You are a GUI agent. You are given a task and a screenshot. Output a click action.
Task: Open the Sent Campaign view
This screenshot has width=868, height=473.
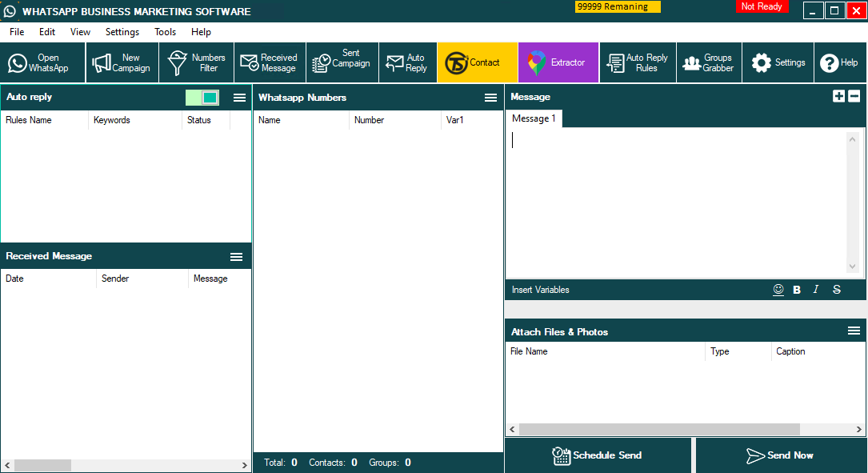pyautogui.click(x=342, y=62)
